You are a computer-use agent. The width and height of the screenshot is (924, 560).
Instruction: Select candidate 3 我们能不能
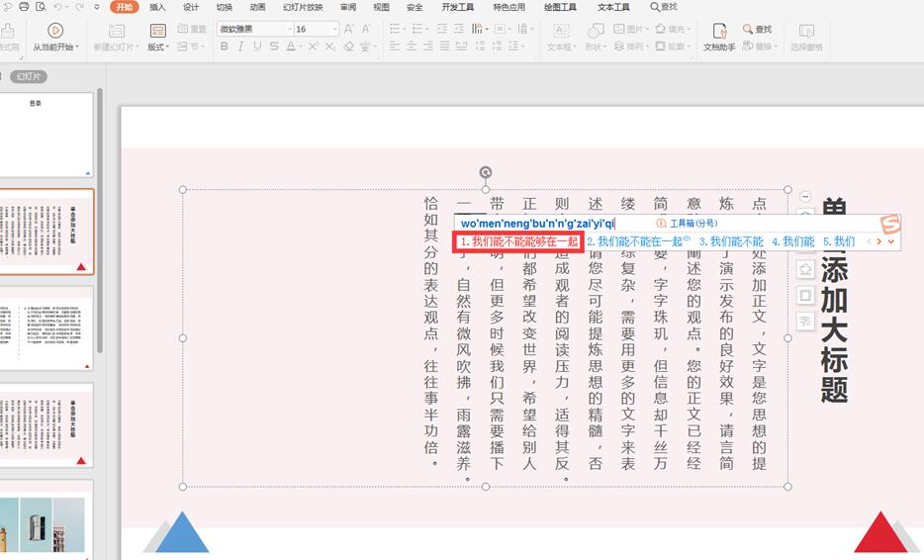pyautogui.click(x=731, y=241)
